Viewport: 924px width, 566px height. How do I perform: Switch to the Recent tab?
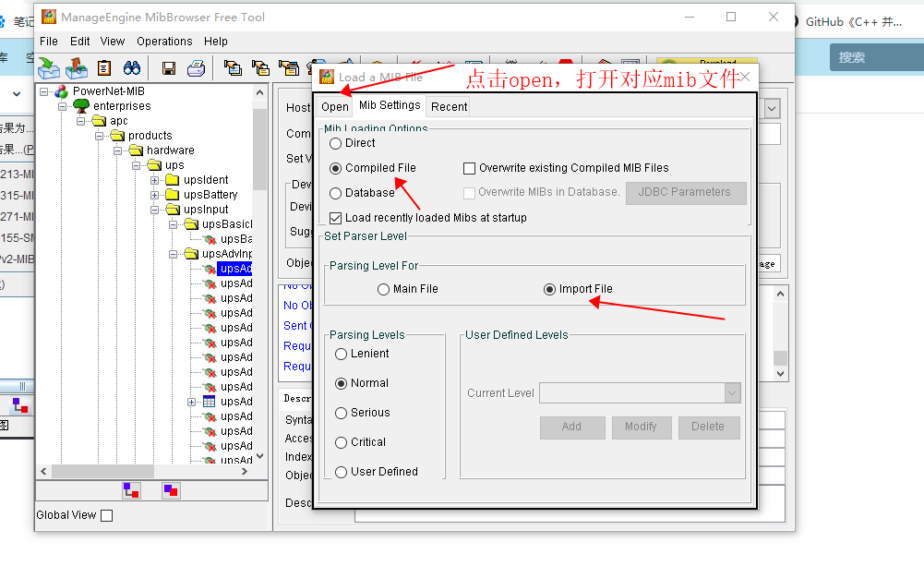(449, 107)
